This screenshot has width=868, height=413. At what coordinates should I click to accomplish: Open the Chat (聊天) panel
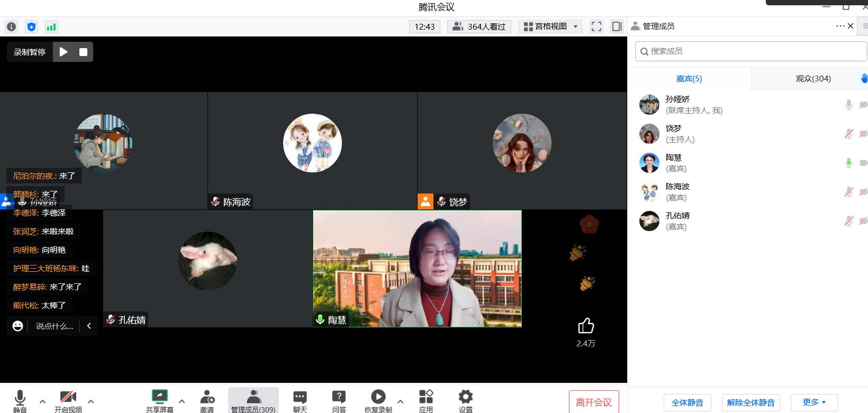pyautogui.click(x=300, y=400)
